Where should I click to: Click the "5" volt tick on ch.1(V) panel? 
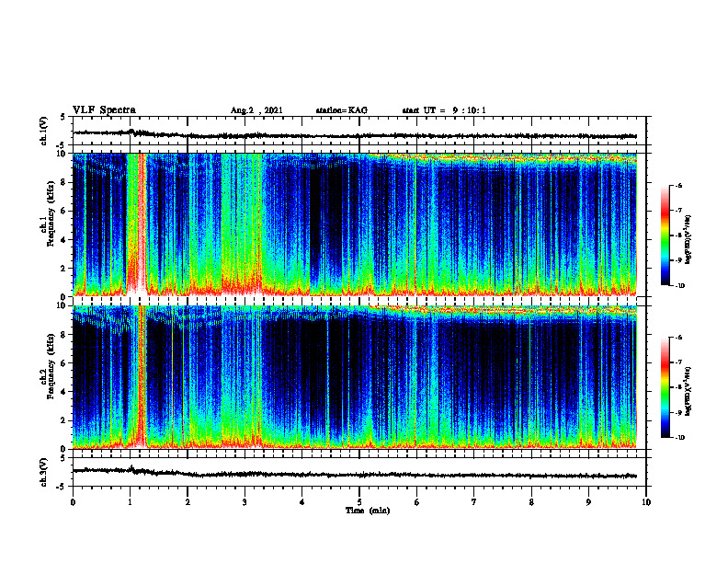coord(63,118)
